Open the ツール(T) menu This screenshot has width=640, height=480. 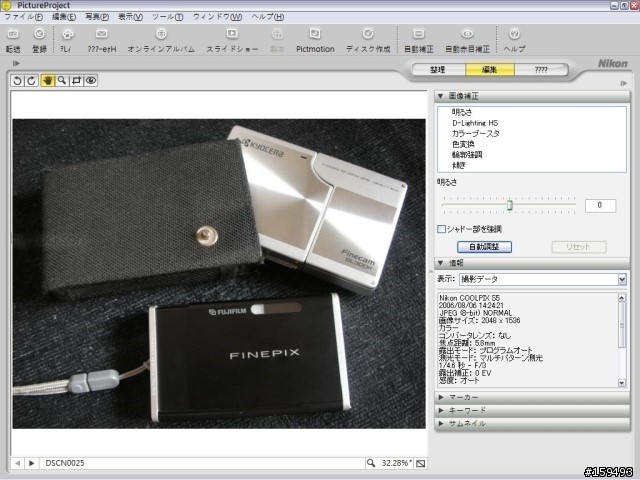tap(167, 17)
